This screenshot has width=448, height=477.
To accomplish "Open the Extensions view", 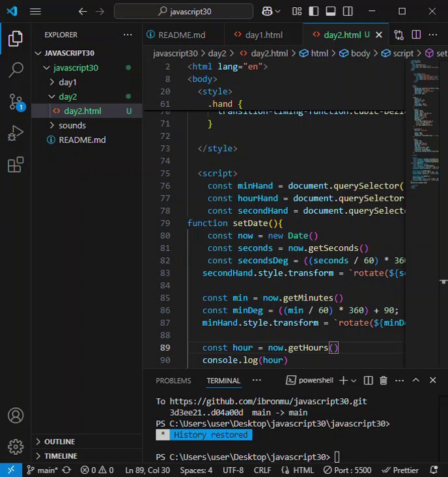I will click(x=15, y=165).
